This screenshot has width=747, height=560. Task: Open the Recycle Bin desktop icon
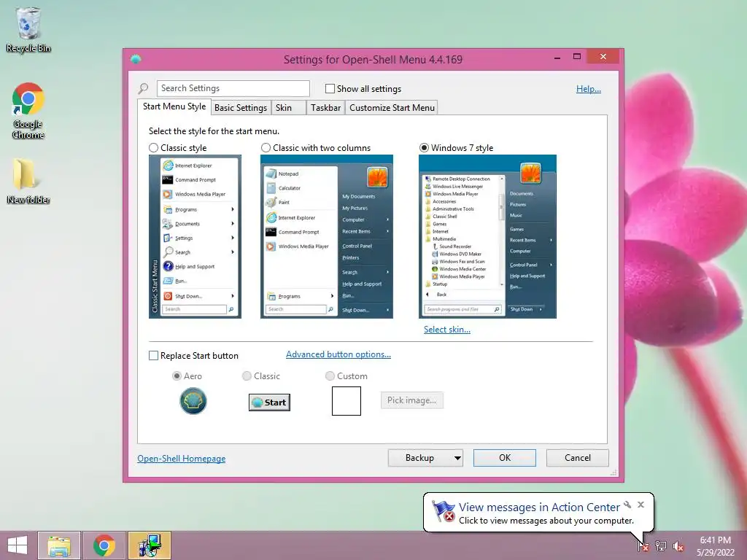click(x=28, y=29)
